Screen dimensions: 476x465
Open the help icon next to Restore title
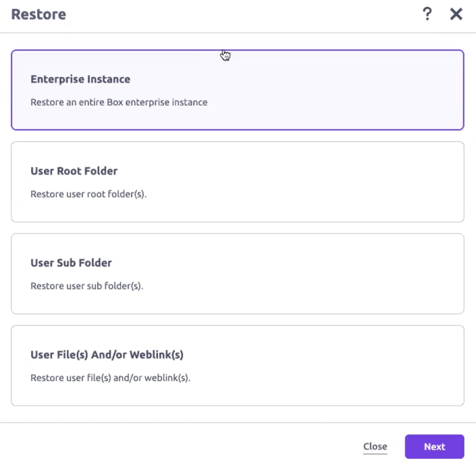[x=428, y=15]
